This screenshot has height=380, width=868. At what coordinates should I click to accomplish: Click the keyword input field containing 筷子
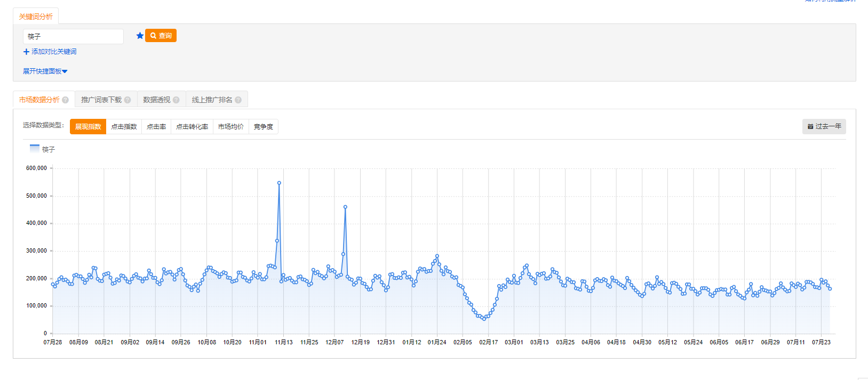[x=73, y=36]
